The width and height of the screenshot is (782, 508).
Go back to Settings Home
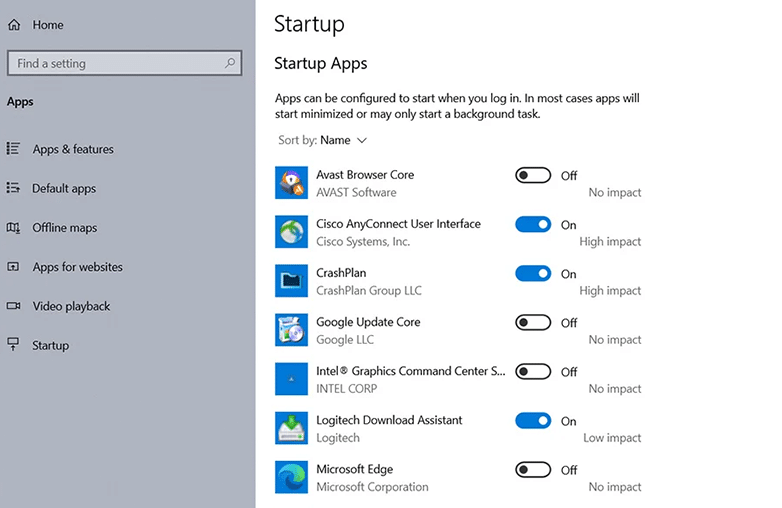coord(48,25)
